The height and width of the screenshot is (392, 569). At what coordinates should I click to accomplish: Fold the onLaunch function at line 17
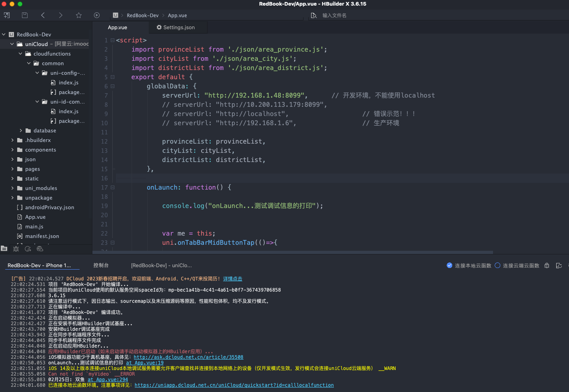[112, 187]
